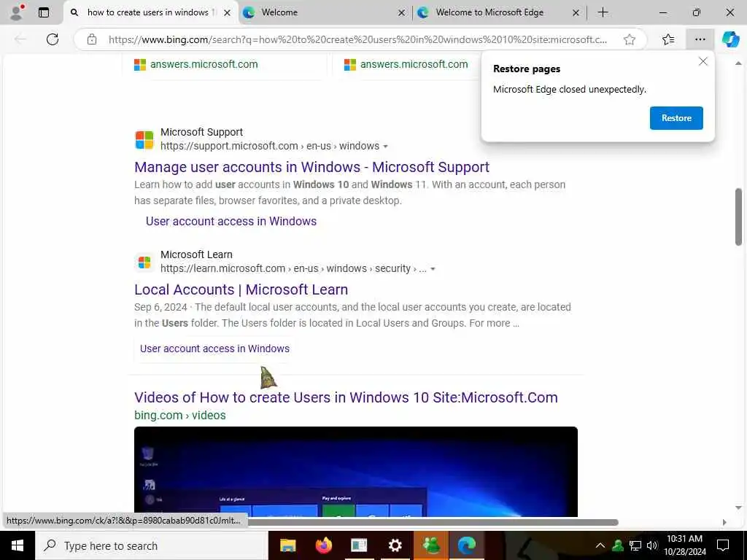Open 'Videos of How to create Users' link
Image resolution: width=747 pixels, height=560 pixels.
pyautogui.click(x=346, y=397)
